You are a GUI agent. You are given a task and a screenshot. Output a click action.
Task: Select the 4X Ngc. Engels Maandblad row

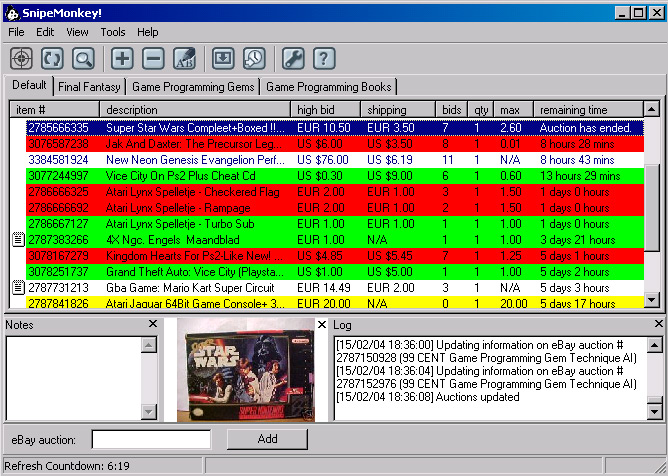tap(335, 240)
